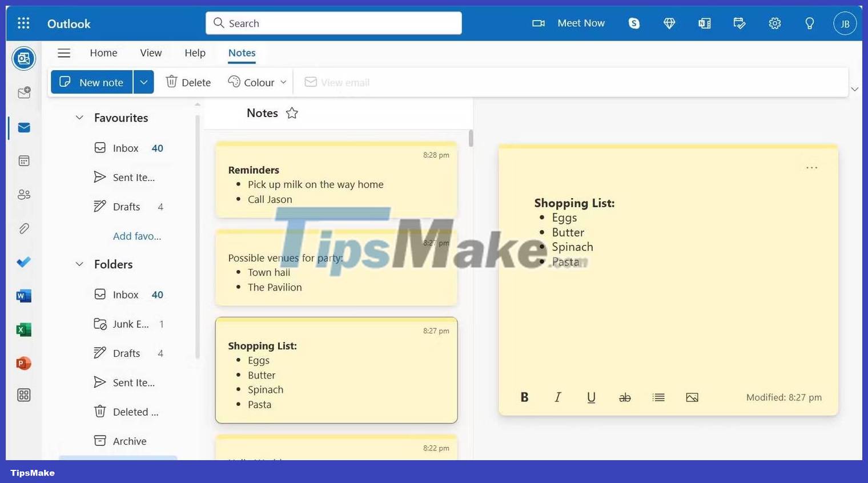Launch Excel from the sidebar
868x483 pixels.
23,329
